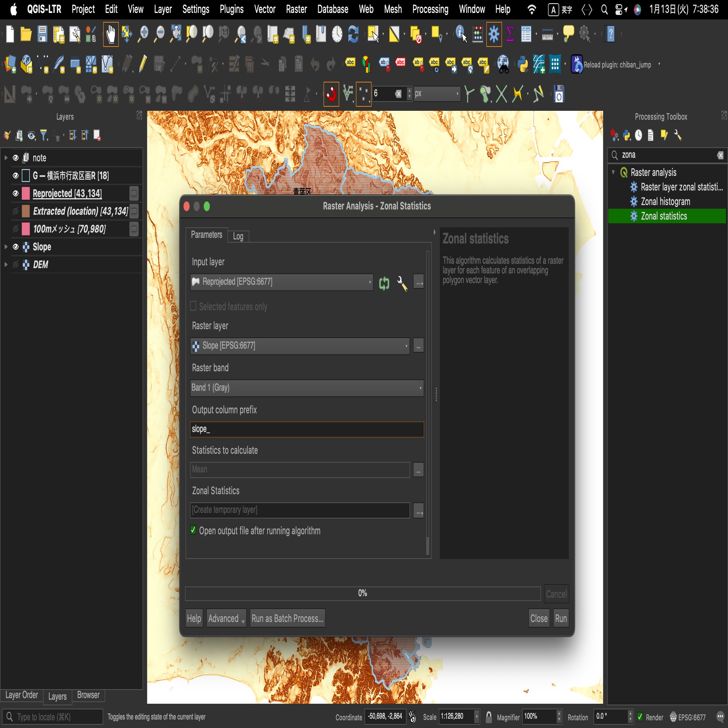Expand the Slope layer legend
Image resolution: width=728 pixels, height=728 pixels.
click(6, 247)
